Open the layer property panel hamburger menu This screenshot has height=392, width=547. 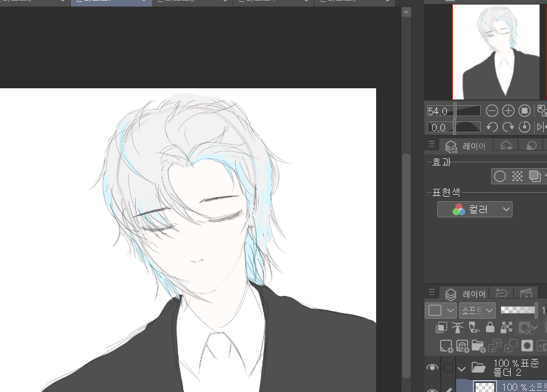coord(431,144)
